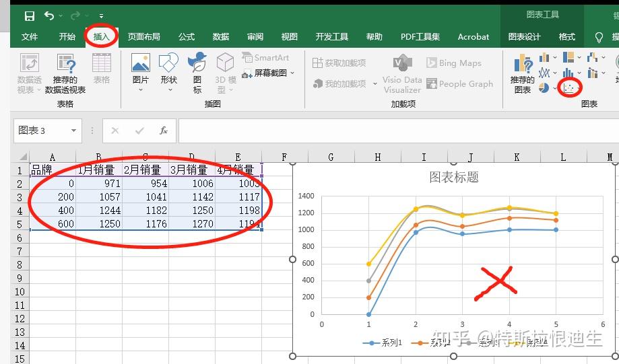Open the column chart dropdown arrow

(554, 58)
